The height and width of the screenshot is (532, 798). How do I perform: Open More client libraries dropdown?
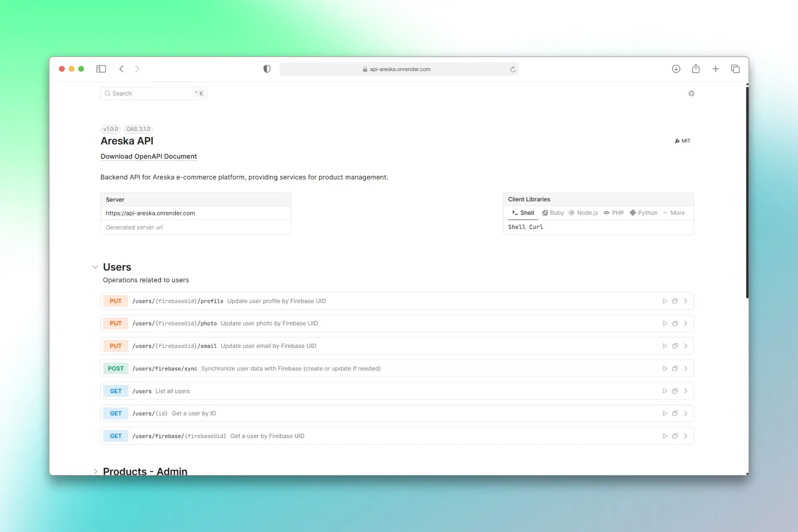click(x=674, y=213)
